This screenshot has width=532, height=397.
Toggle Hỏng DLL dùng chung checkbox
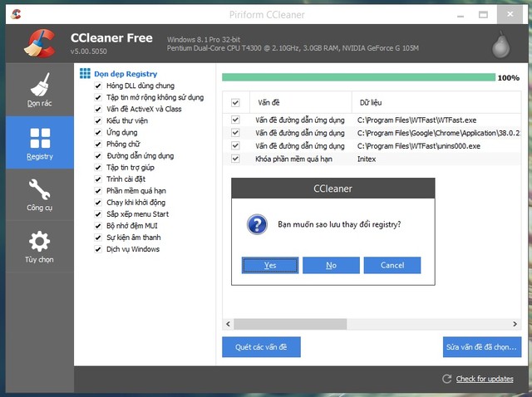pyautogui.click(x=98, y=86)
